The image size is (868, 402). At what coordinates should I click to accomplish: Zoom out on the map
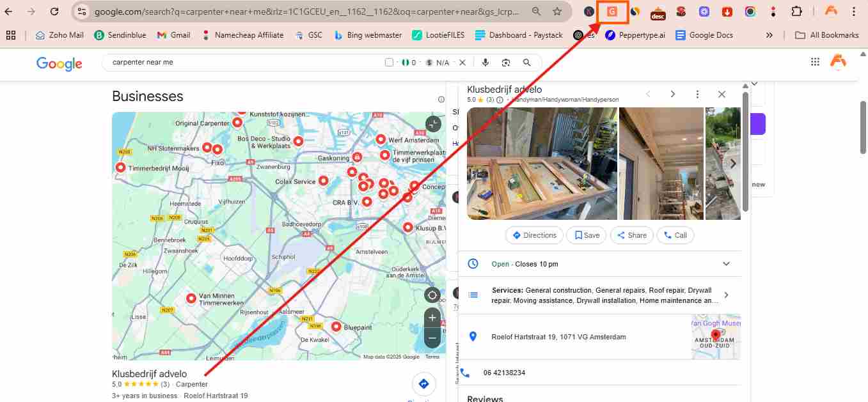pyautogui.click(x=433, y=338)
